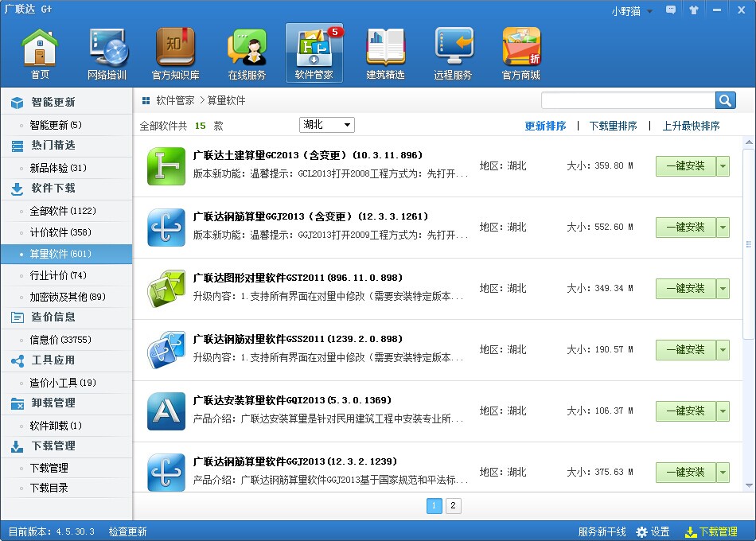Select the 软件管家 software manager icon
This screenshot has width=756, height=541.
pos(314,53)
